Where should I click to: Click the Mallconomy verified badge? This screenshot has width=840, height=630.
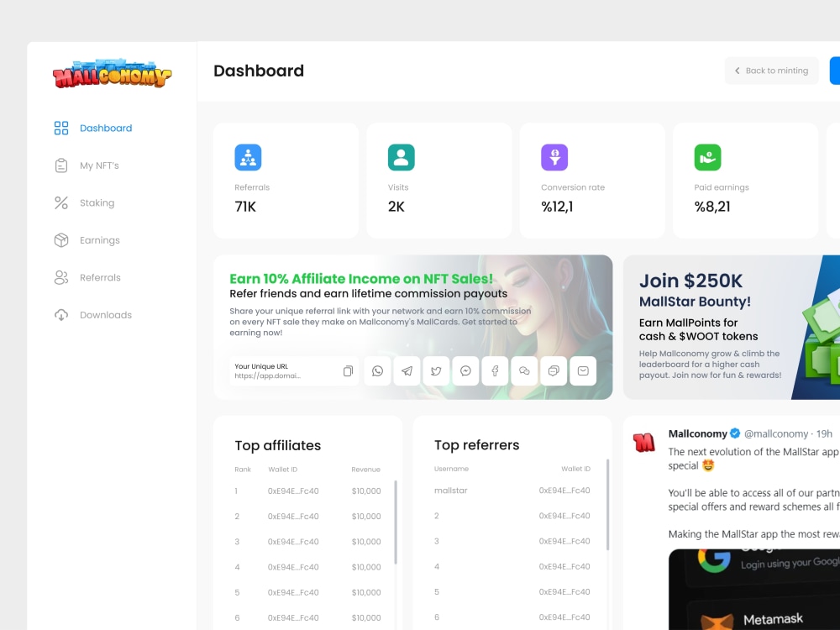[735, 433]
